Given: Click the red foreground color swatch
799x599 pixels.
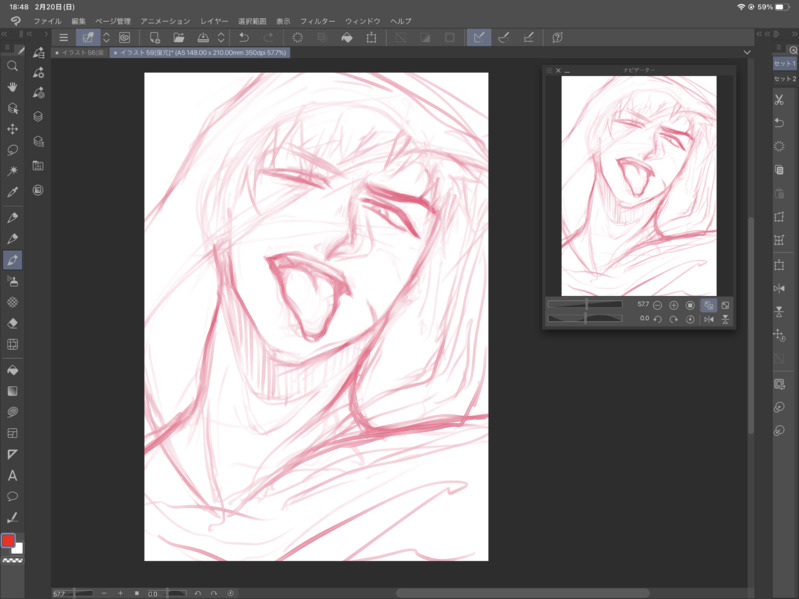Looking at the screenshot, I should (x=8, y=541).
